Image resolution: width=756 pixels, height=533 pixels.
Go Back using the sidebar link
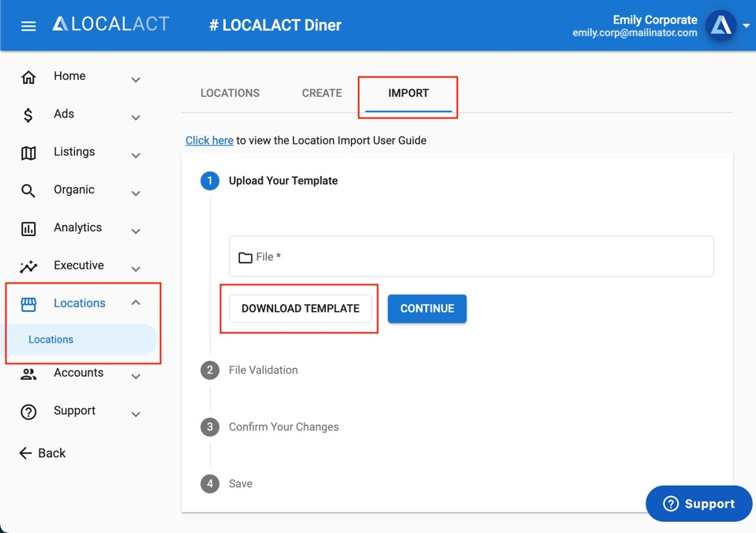[x=43, y=453]
